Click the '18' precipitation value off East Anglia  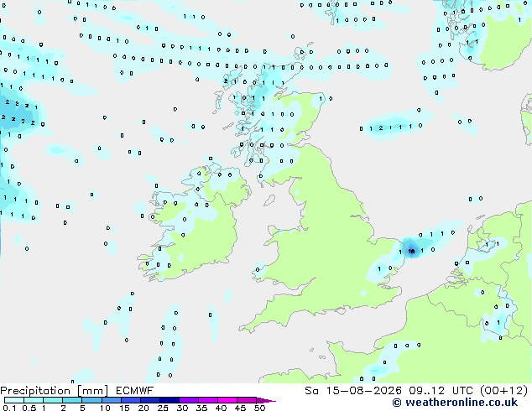(411, 252)
